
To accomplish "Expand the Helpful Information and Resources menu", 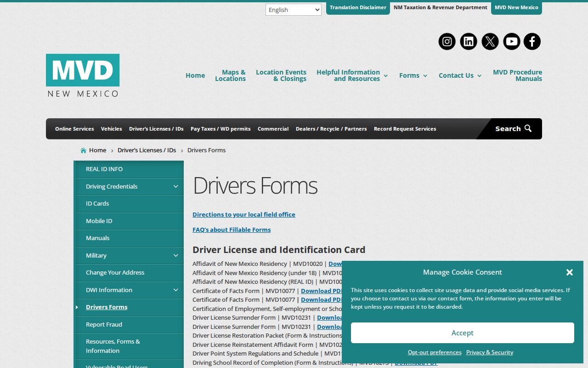I will [385, 76].
